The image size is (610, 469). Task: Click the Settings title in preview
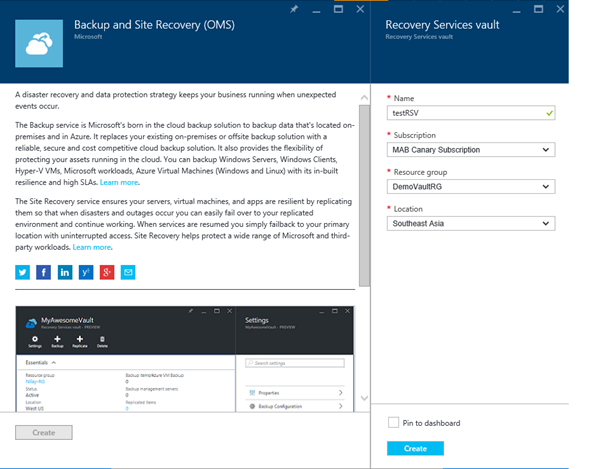click(257, 320)
